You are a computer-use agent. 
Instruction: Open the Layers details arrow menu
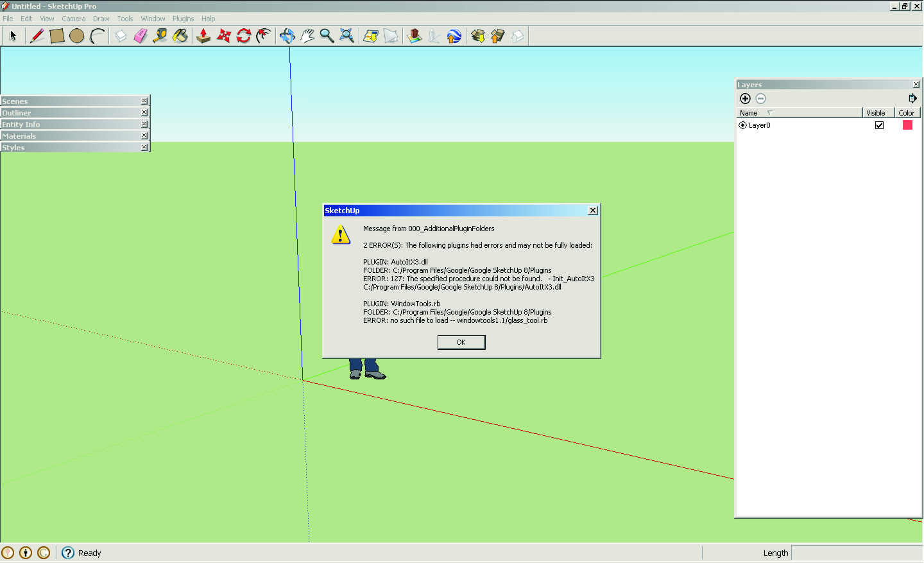(912, 98)
